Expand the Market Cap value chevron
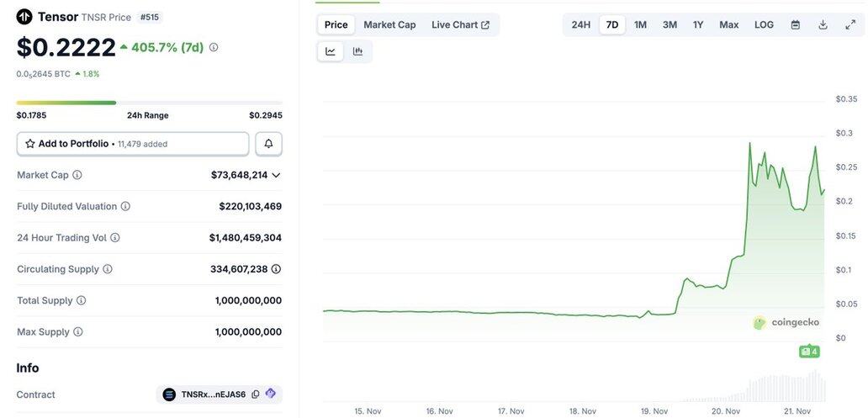Screen dimensions: 868x418 point(276,175)
